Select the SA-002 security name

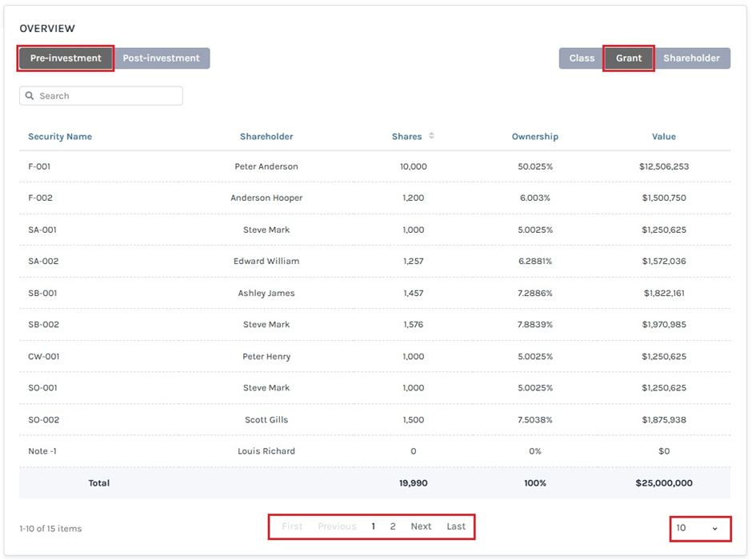pos(43,261)
